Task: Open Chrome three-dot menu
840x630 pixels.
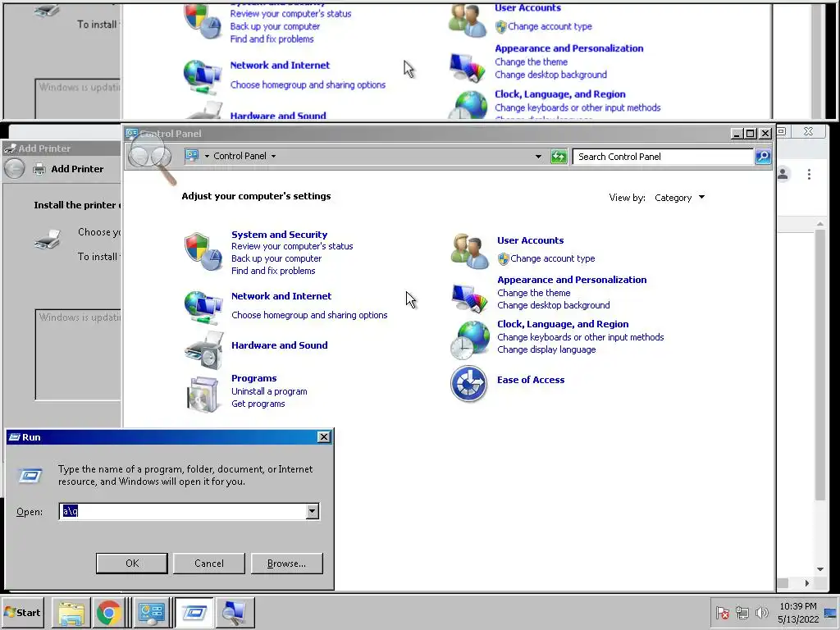Action: 809,174
